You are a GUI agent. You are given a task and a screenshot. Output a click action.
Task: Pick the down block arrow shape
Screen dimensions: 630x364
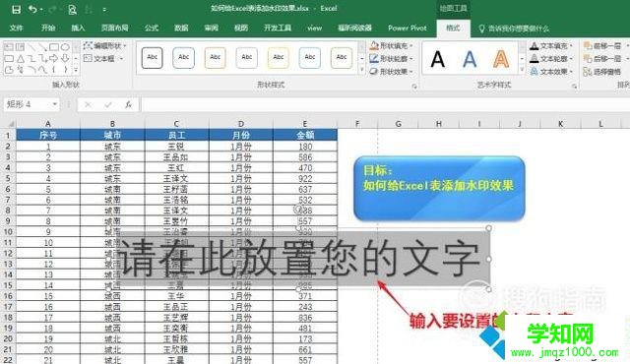[65, 59]
